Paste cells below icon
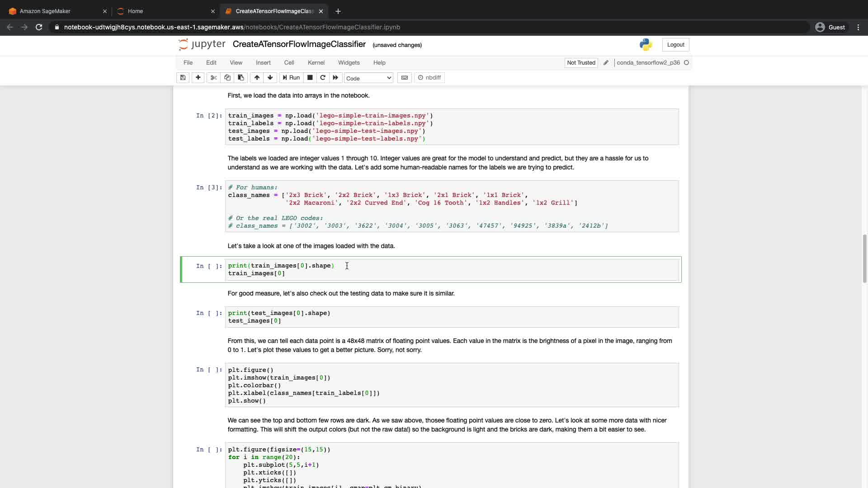 tap(241, 78)
